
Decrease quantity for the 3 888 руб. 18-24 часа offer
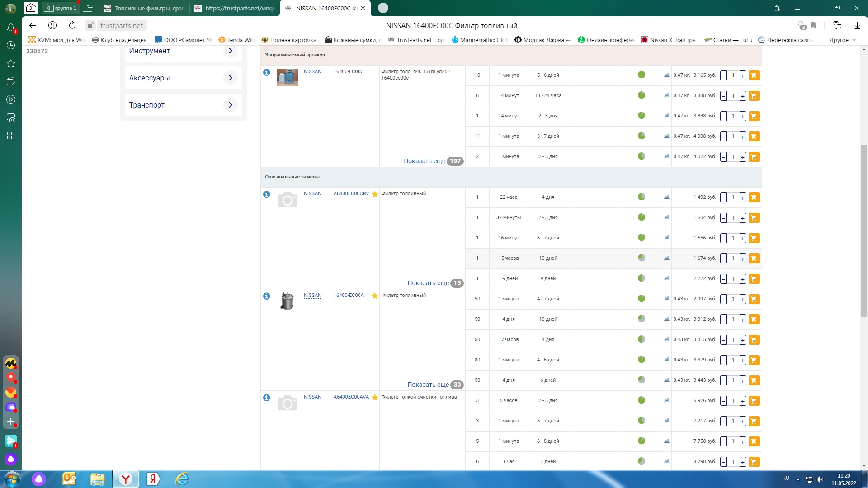click(x=723, y=96)
